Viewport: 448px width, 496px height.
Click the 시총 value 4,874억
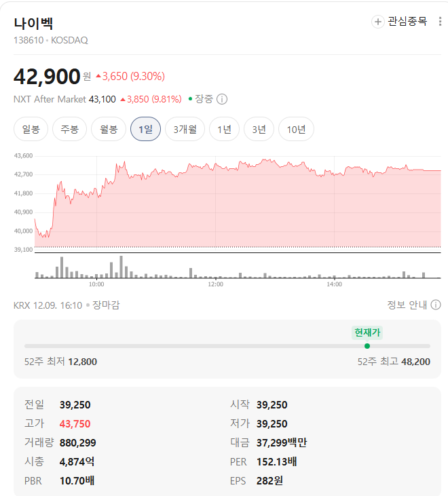77,462
